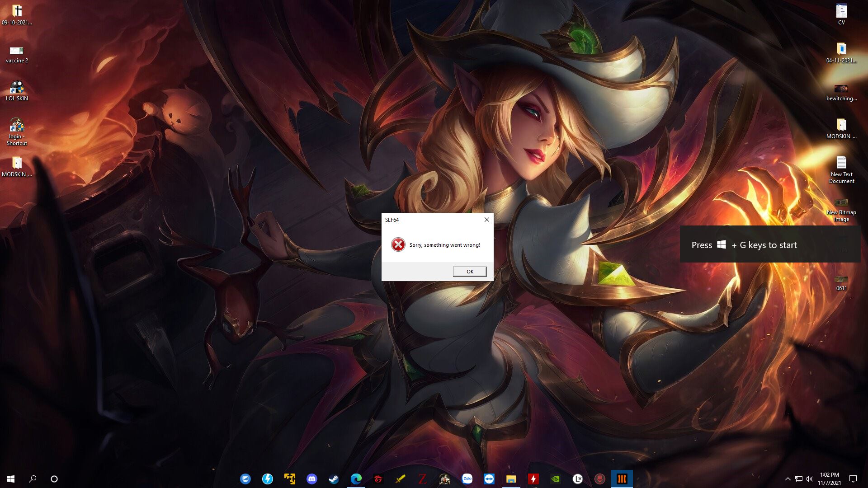This screenshot has height=488, width=868.
Task: Launch Zalo from the taskbar
Action: (467, 479)
